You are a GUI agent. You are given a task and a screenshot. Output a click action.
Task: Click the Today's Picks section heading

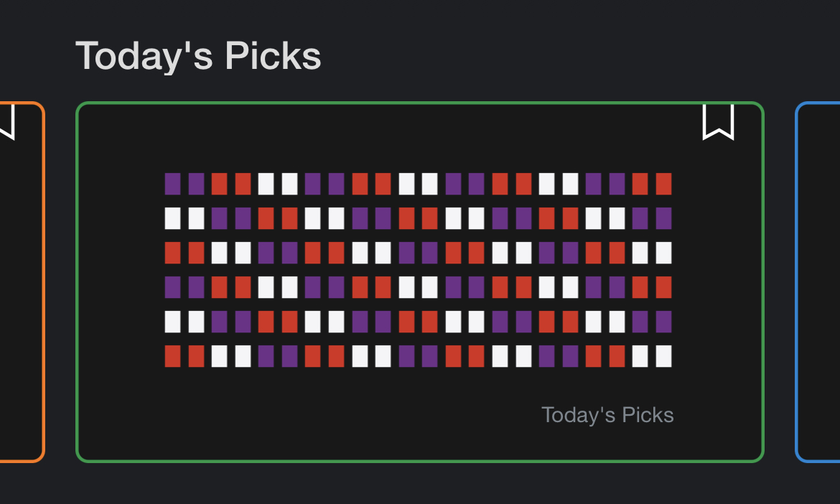coord(198,56)
